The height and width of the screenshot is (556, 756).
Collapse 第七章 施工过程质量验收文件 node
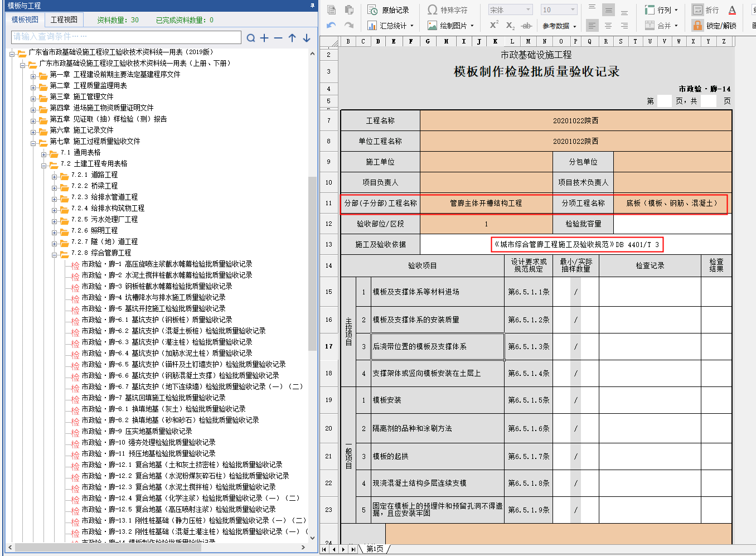point(33,143)
